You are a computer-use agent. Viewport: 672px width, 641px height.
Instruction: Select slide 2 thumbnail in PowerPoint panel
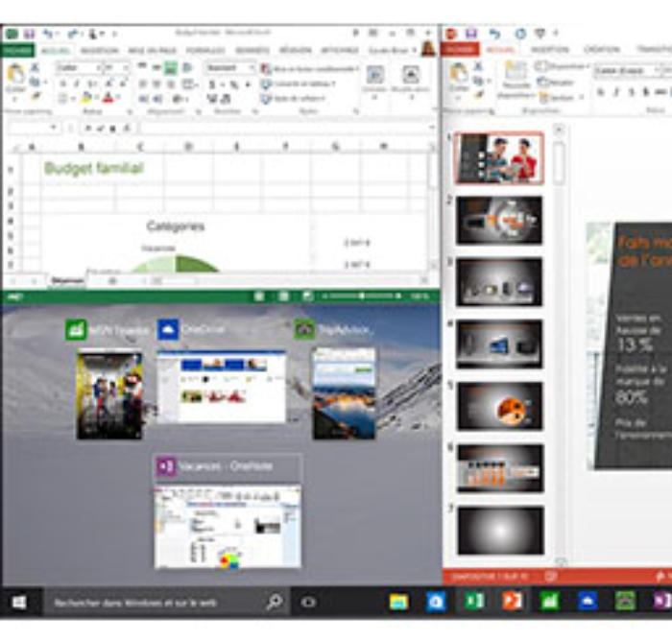pyautogui.click(x=499, y=221)
